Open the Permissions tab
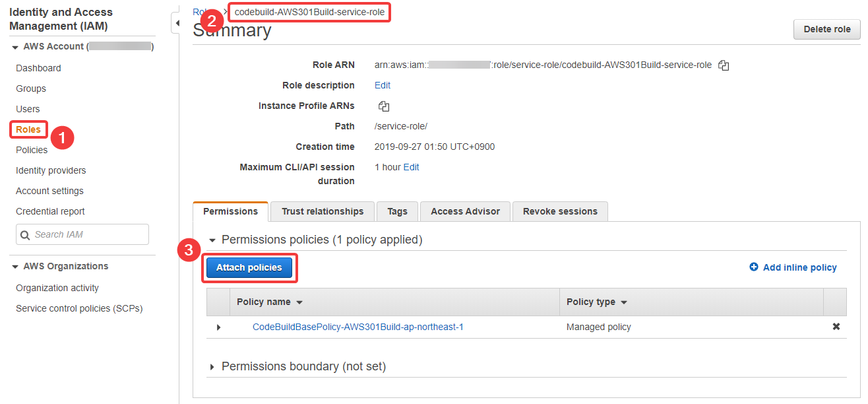Viewport: 868px width, 404px height. click(230, 211)
